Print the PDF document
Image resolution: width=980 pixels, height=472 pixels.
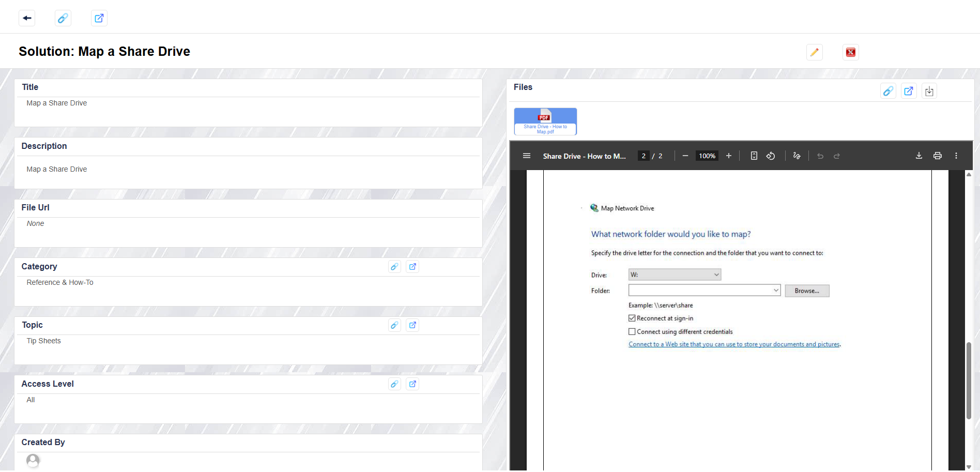(938, 156)
